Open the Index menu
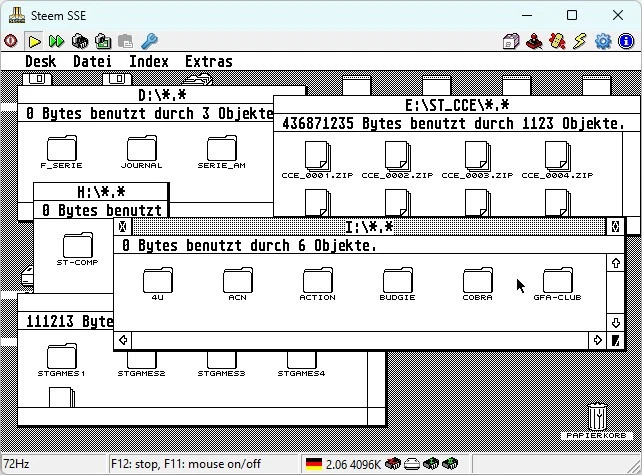This screenshot has height=475, width=642. pos(149,61)
